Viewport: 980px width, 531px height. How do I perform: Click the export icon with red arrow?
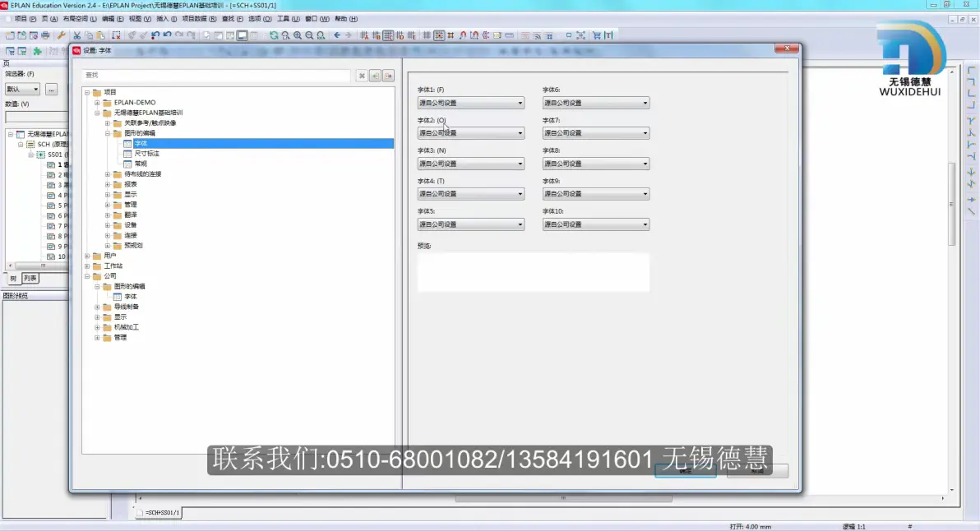click(x=388, y=76)
